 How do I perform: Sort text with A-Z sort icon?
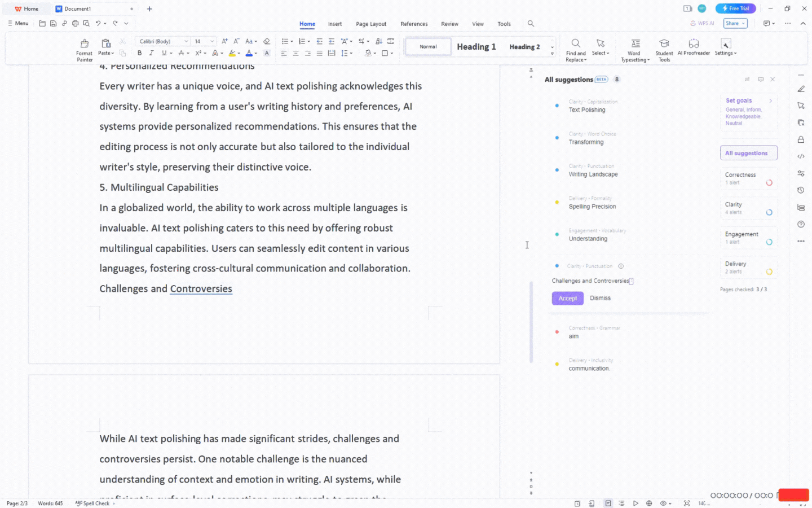378,41
